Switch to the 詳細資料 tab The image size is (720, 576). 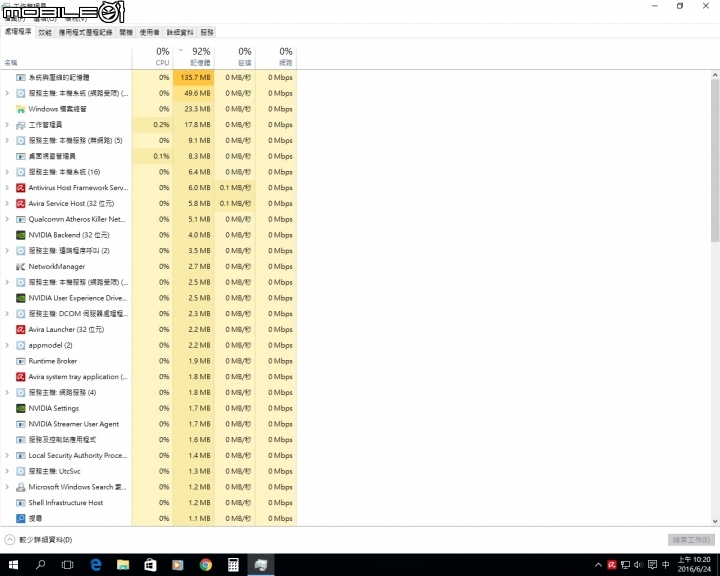[180, 32]
